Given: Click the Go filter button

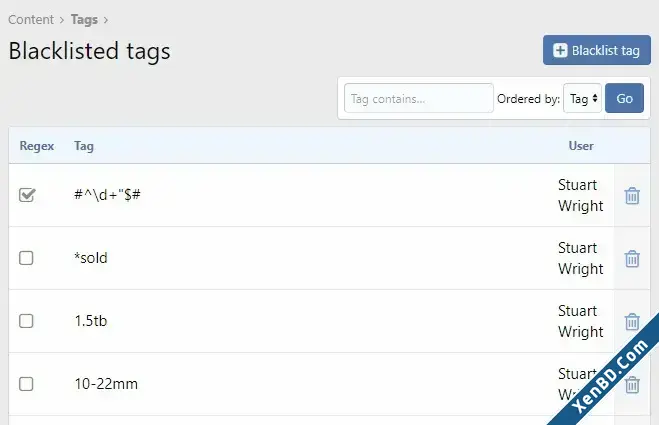Looking at the screenshot, I should click(x=624, y=98).
